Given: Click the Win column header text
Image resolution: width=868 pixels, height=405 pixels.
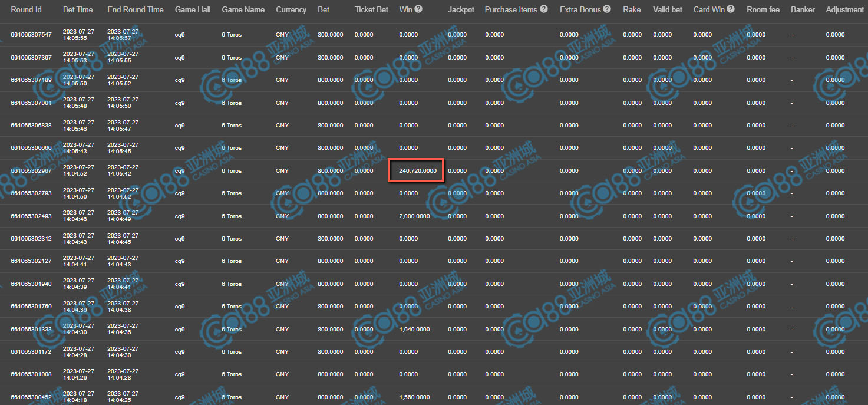Looking at the screenshot, I should [405, 9].
